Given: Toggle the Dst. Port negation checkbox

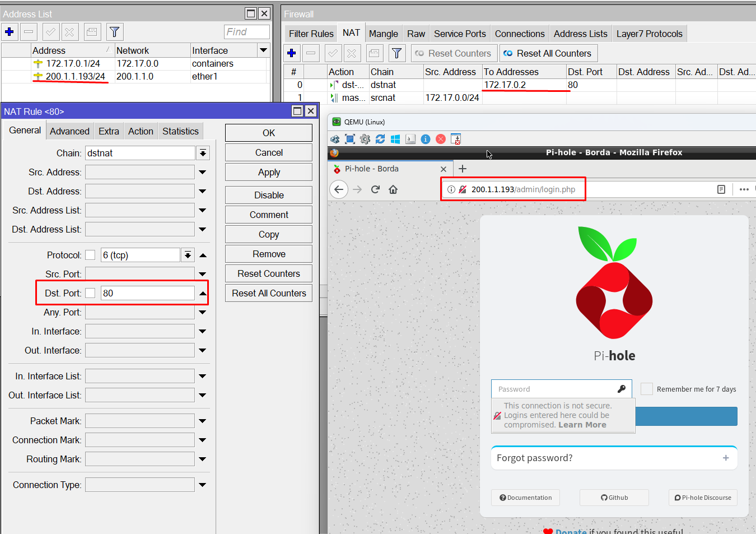Looking at the screenshot, I should tap(90, 293).
